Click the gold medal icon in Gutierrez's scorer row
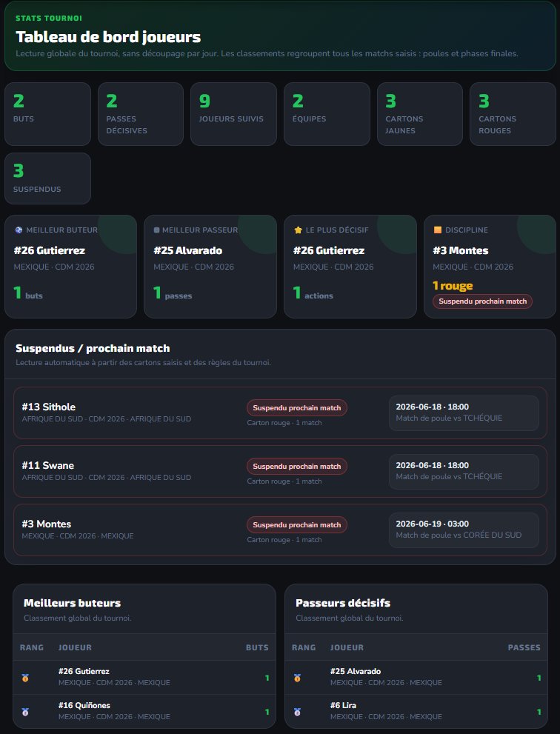Viewport: 560px width, 734px height. 25,678
